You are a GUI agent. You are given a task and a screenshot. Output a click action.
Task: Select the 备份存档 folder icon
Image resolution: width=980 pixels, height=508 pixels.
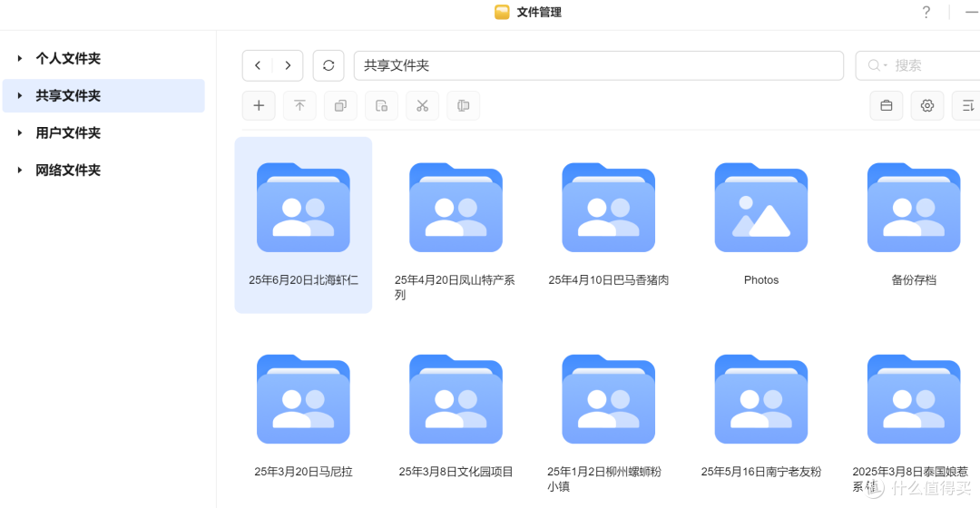[x=914, y=208]
